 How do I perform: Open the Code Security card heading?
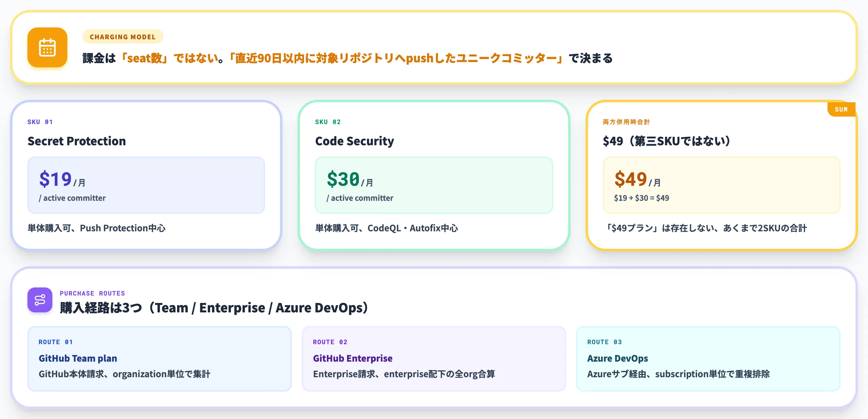coord(354,141)
